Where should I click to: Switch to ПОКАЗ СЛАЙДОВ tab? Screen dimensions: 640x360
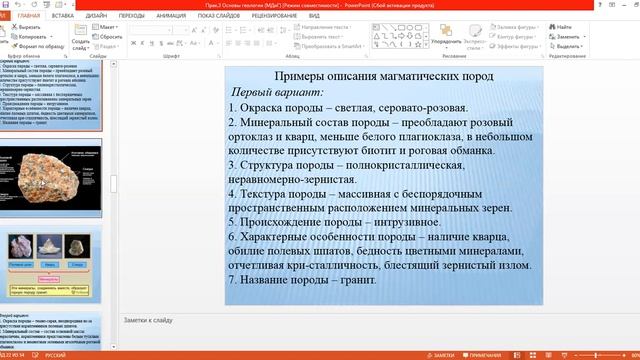[x=219, y=16]
